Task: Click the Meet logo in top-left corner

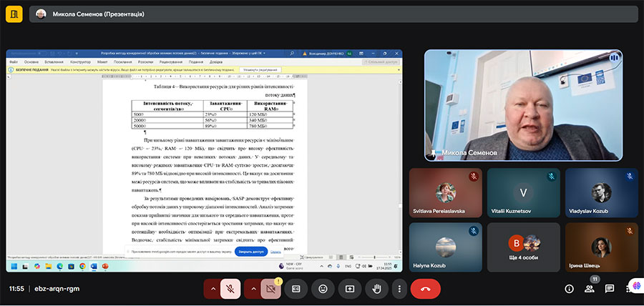Action: [13, 14]
